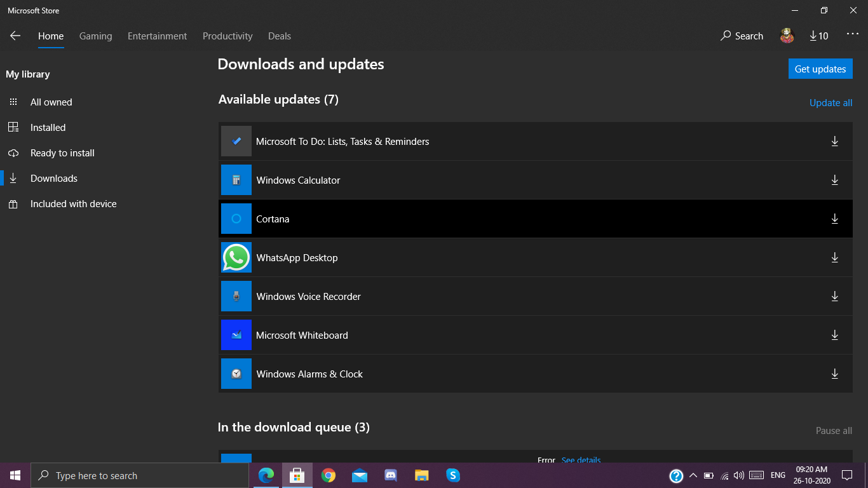Image resolution: width=868 pixels, height=488 pixels.
Task: Click the Get updates button
Action: click(x=820, y=69)
